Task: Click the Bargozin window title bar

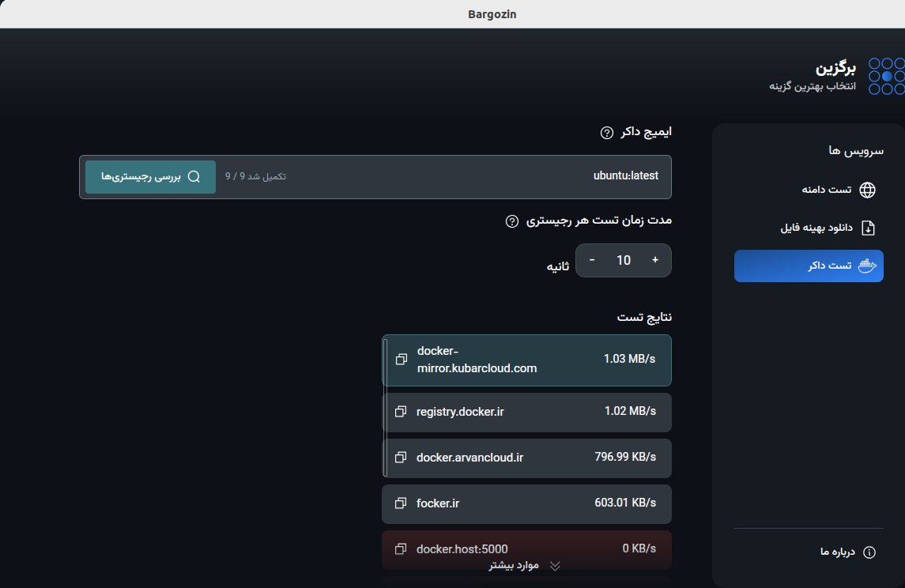Action: [x=452, y=14]
